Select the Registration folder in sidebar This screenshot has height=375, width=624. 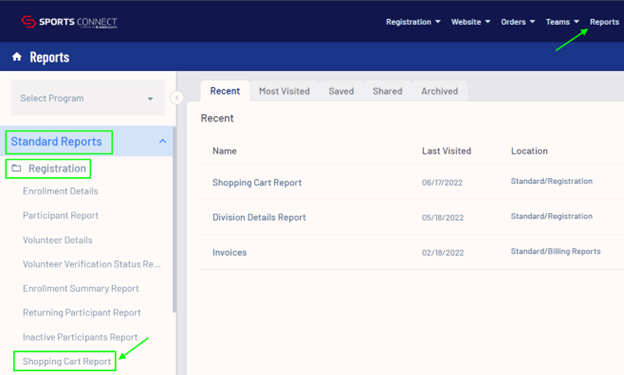57,168
